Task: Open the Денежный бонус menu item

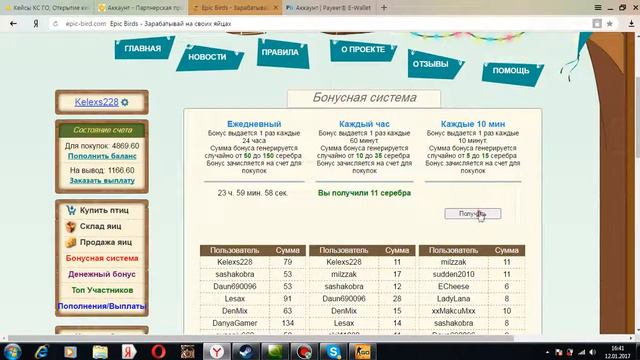Action: click(x=102, y=274)
